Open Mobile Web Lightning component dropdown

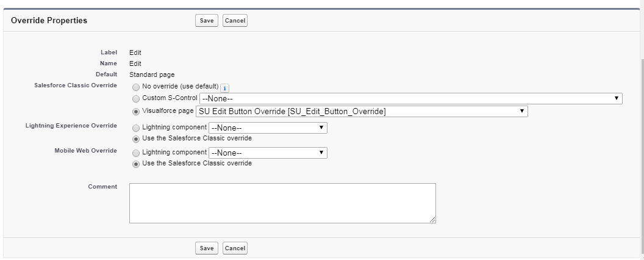click(268, 153)
